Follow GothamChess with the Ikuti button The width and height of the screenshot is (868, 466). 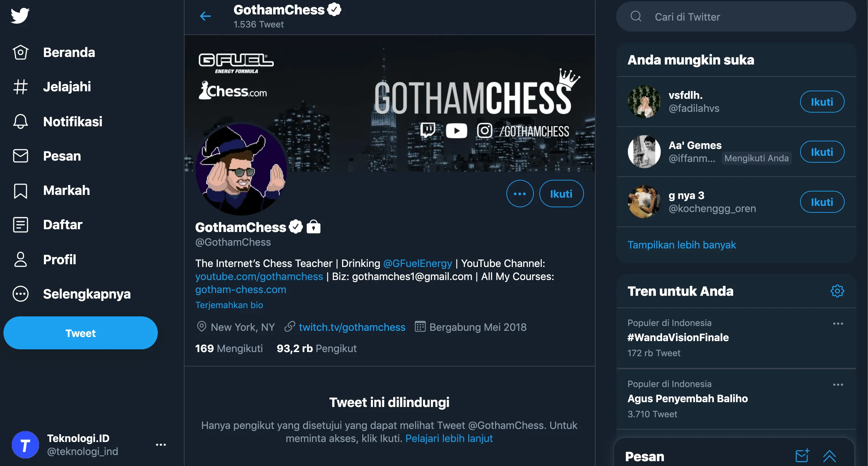tap(561, 194)
